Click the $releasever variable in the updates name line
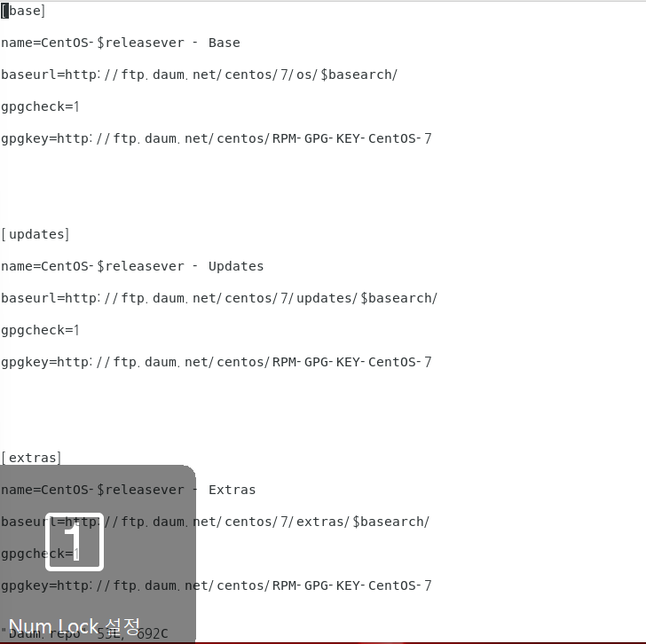646x644 pixels. [140, 266]
